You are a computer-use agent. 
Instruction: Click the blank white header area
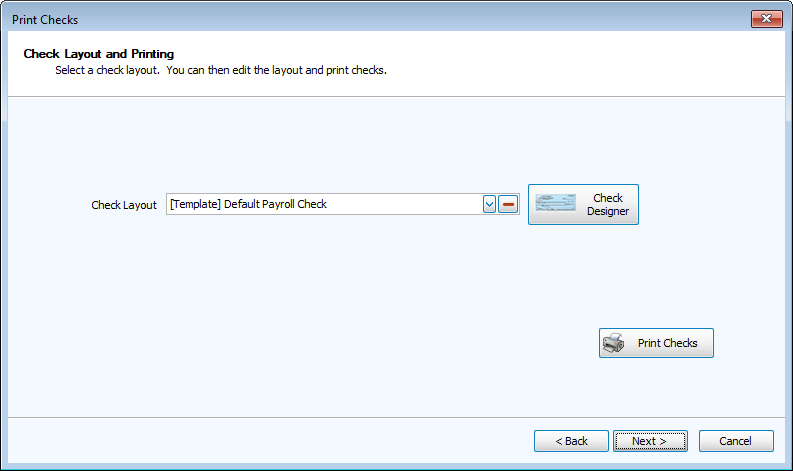[x=600, y=62]
